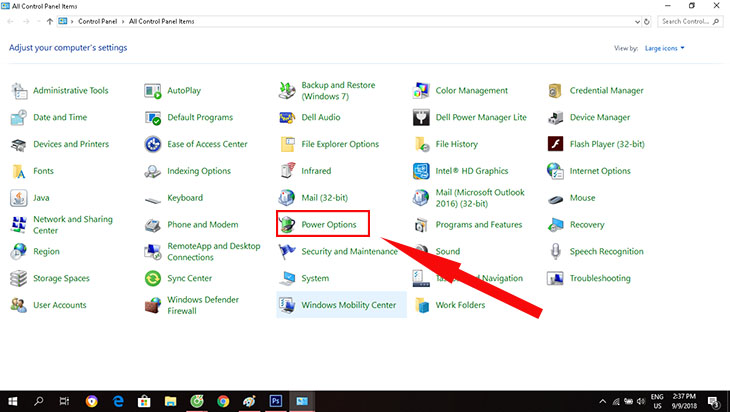Open the Java icon
This screenshot has height=412, width=730.
(19, 198)
